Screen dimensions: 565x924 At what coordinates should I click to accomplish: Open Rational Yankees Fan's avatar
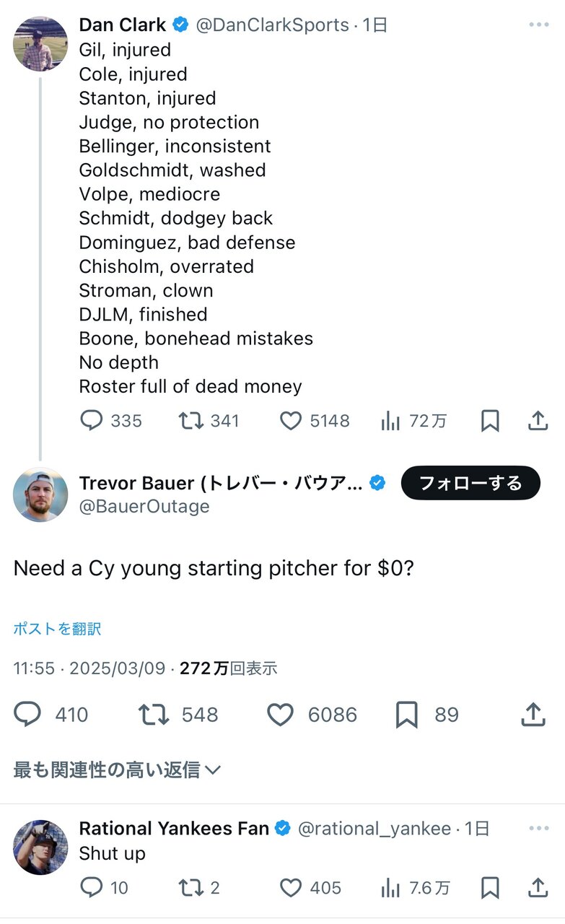pos(40,847)
